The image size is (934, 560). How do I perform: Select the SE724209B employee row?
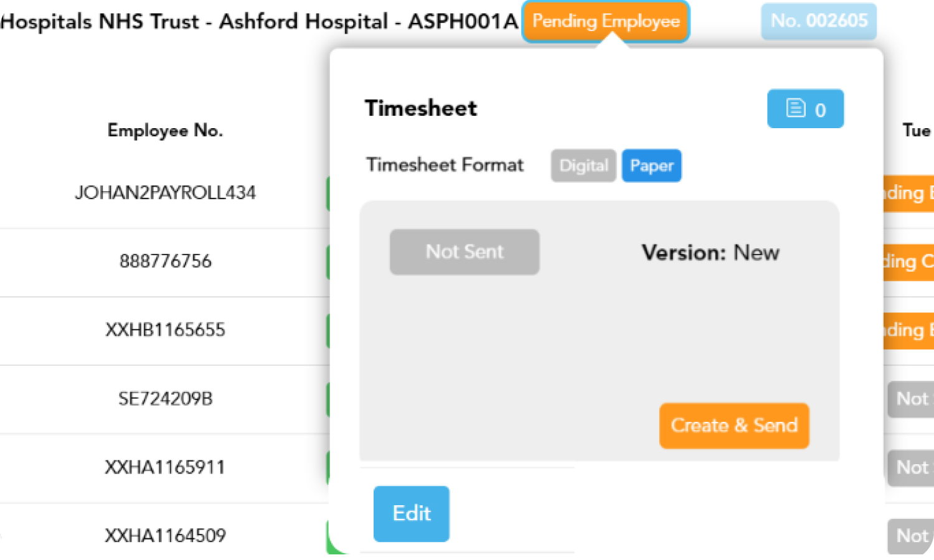[165, 398]
